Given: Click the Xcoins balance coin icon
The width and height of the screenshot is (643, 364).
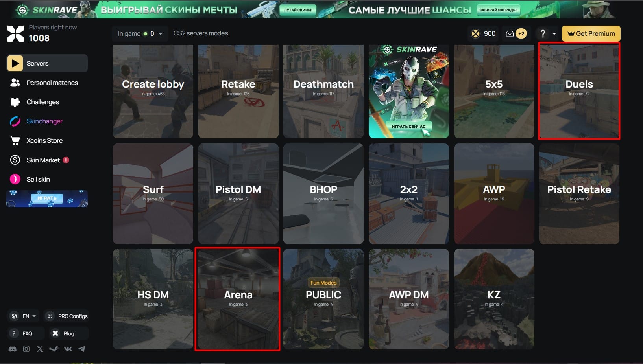Looking at the screenshot, I should pyautogui.click(x=476, y=34).
